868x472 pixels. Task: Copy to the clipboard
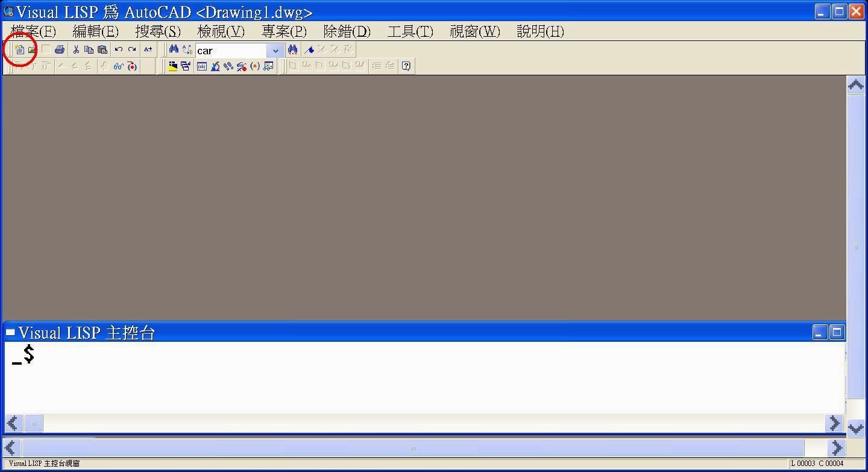pyautogui.click(x=88, y=49)
